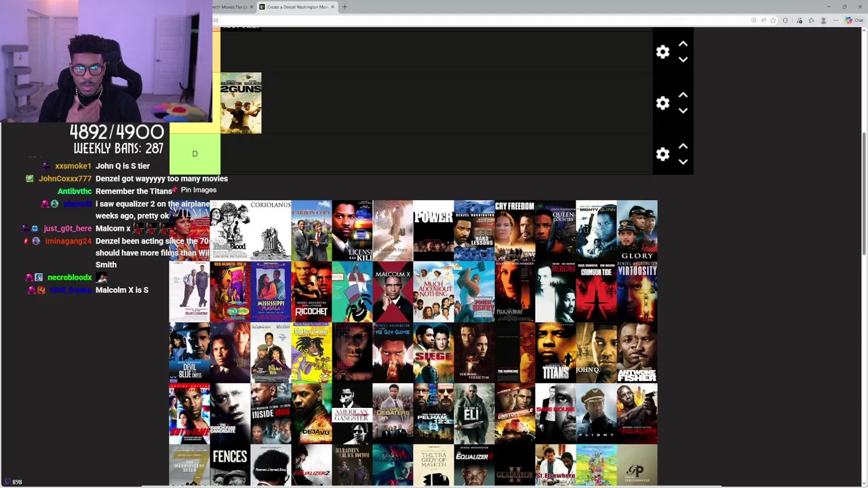Open a new browser tab
Image resolution: width=868 pixels, height=488 pixels.
pos(344,7)
